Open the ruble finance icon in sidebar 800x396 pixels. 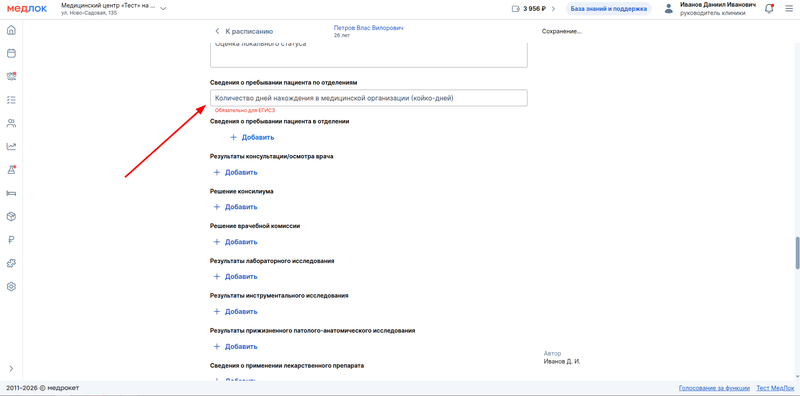coord(11,240)
